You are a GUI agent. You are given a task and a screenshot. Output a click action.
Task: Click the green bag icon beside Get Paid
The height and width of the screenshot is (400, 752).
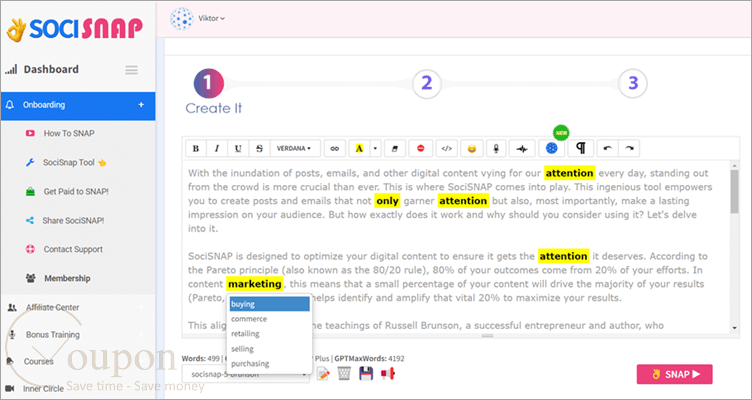(30, 191)
